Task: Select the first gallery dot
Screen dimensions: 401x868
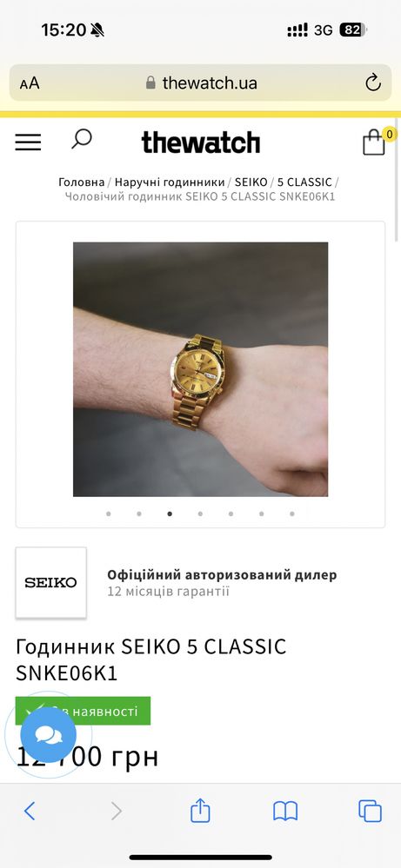Action: [x=109, y=514]
